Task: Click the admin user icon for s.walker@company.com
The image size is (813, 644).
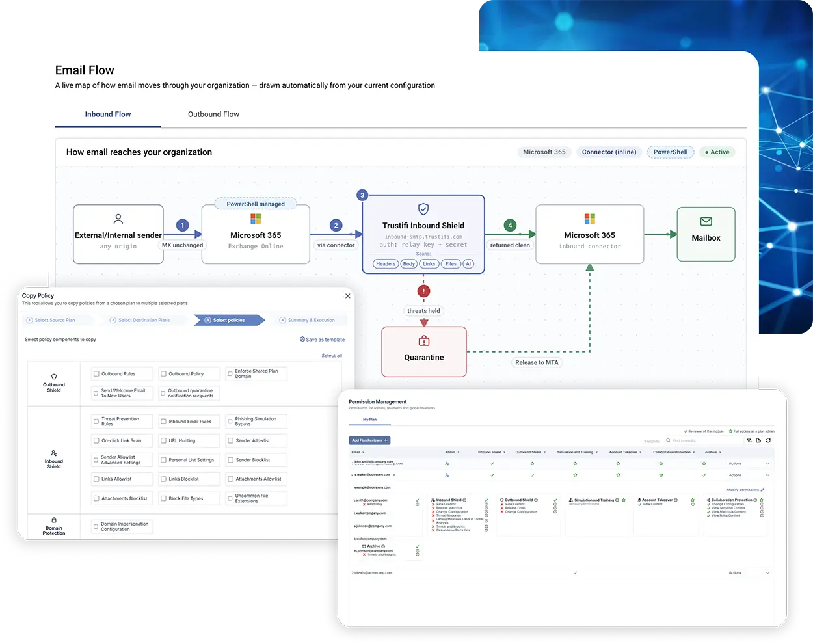Action: click(x=447, y=475)
